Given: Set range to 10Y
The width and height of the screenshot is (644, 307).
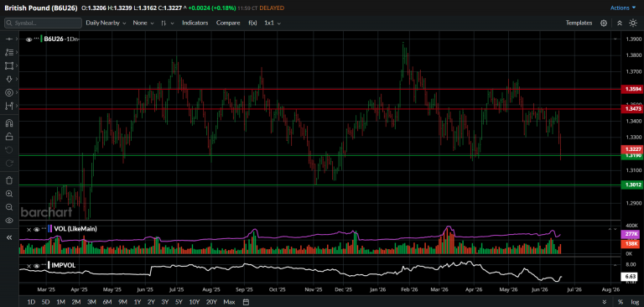Looking at the screenshot, I should click(x=195, y=302).
